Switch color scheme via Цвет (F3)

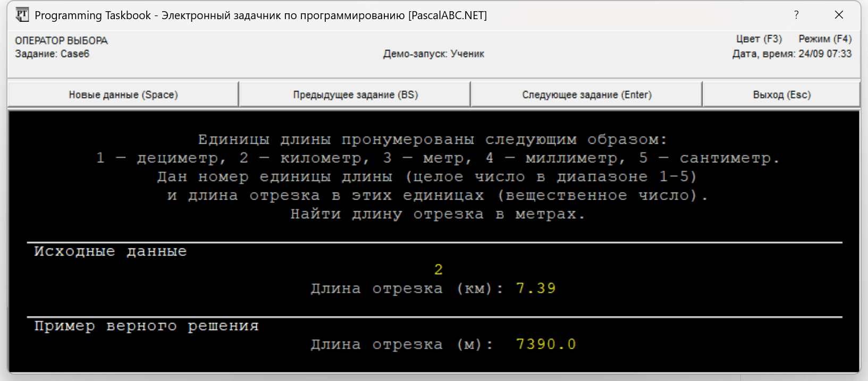click(x=759, y=39)
